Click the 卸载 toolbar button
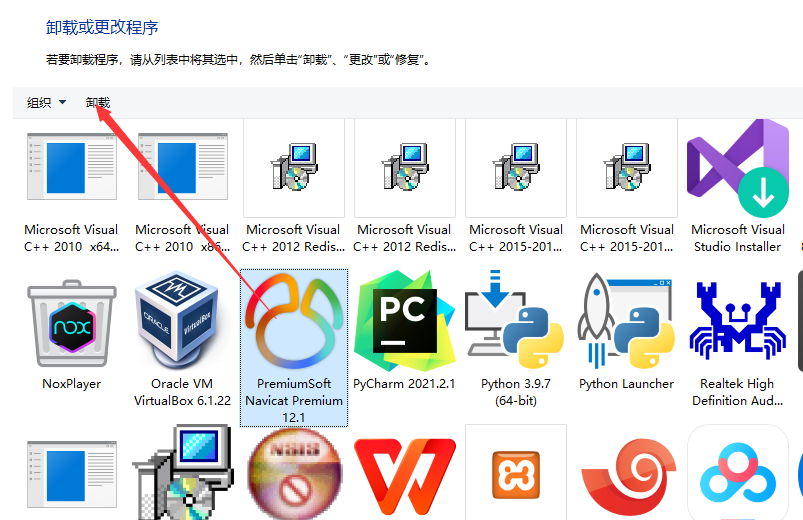The width and height of the screenshot is (803, 520). 98,102
